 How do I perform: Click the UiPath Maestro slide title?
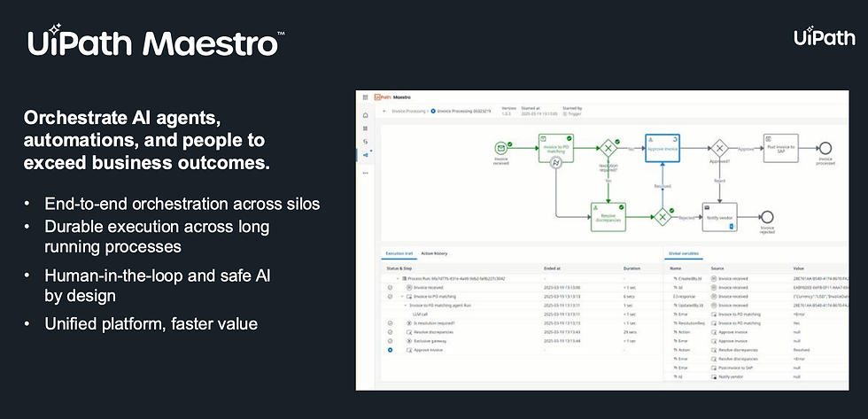[156, 42]
